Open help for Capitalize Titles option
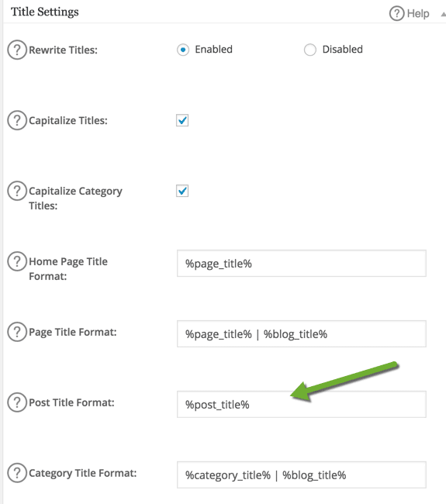446x504 pixels. [x=17, y=120]
